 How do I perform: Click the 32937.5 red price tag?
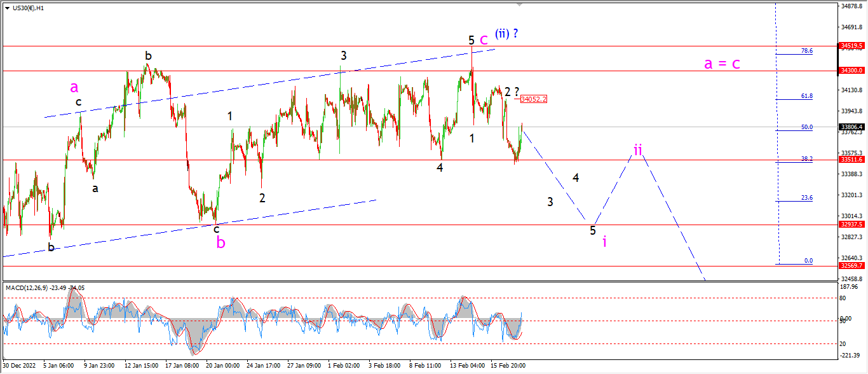coord(851,225)
